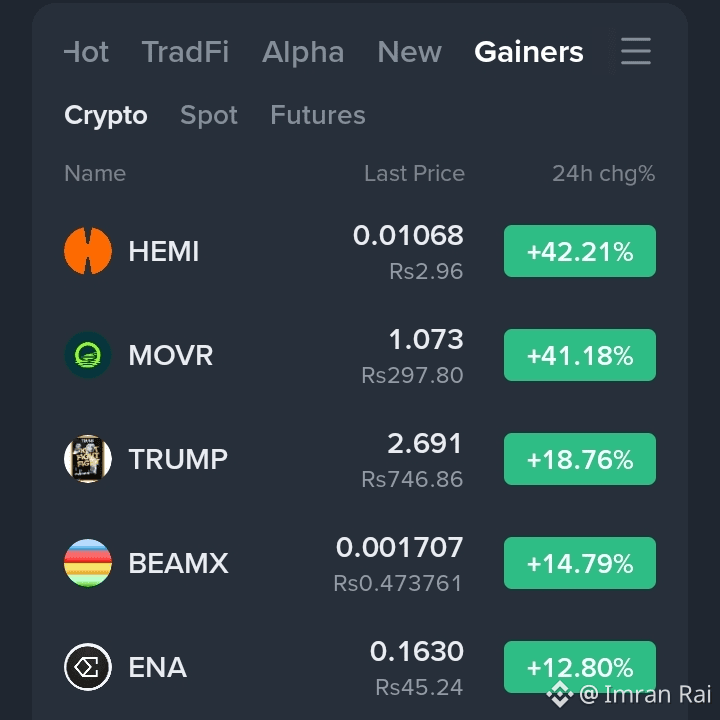
Task: Toggle HEMI +42.21% change badge
Action: 579,251
